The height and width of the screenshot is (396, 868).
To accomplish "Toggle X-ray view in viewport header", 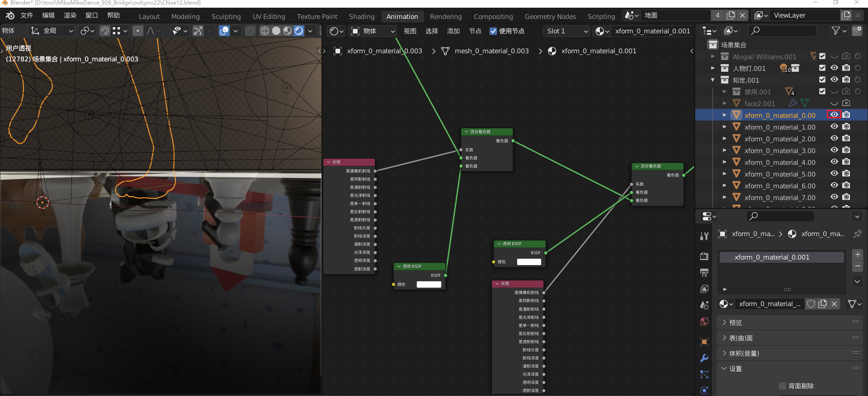I will (x=250, y=31).
